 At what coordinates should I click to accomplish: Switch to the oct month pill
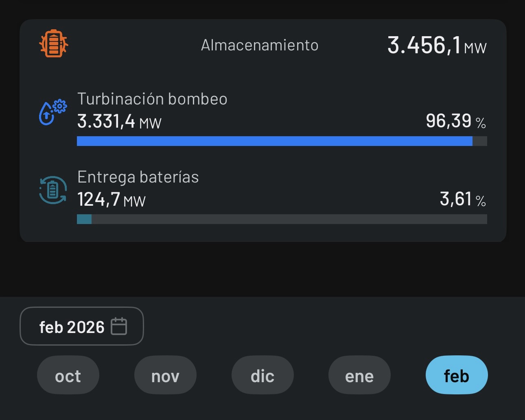click(x=68, y=375)
